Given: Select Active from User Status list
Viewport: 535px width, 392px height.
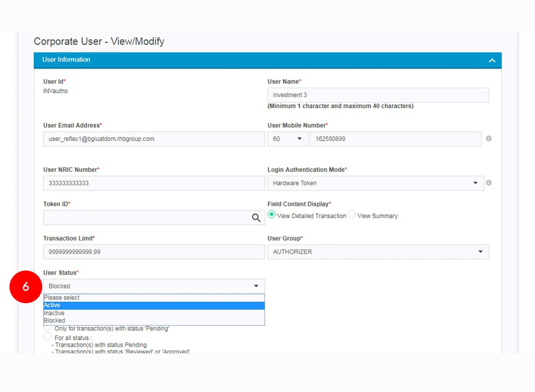Looking at the screenshot, I should [154, 305].
